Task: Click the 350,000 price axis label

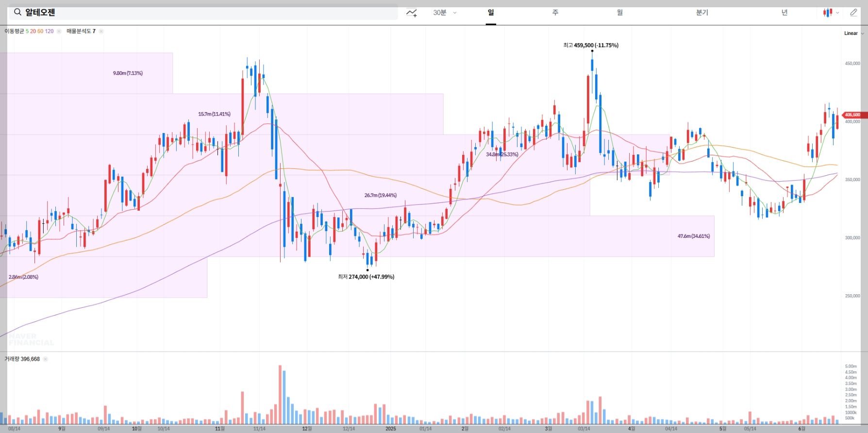Action: coord(852,180)
